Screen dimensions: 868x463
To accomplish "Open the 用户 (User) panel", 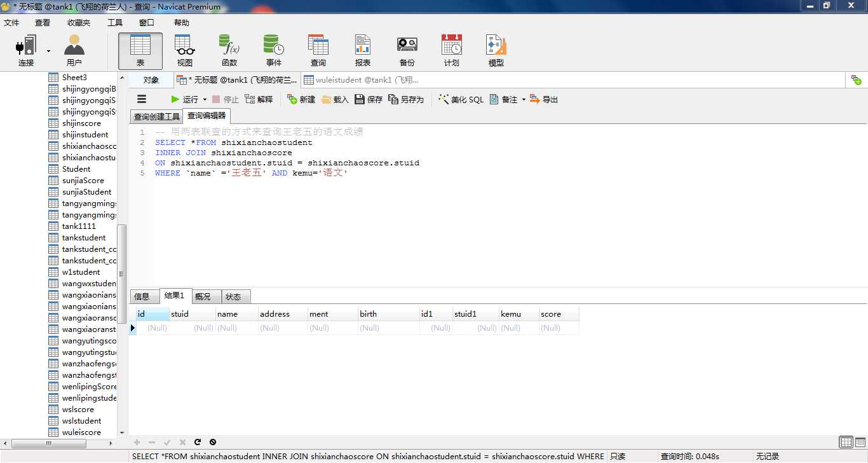I will tap(74, 51).
